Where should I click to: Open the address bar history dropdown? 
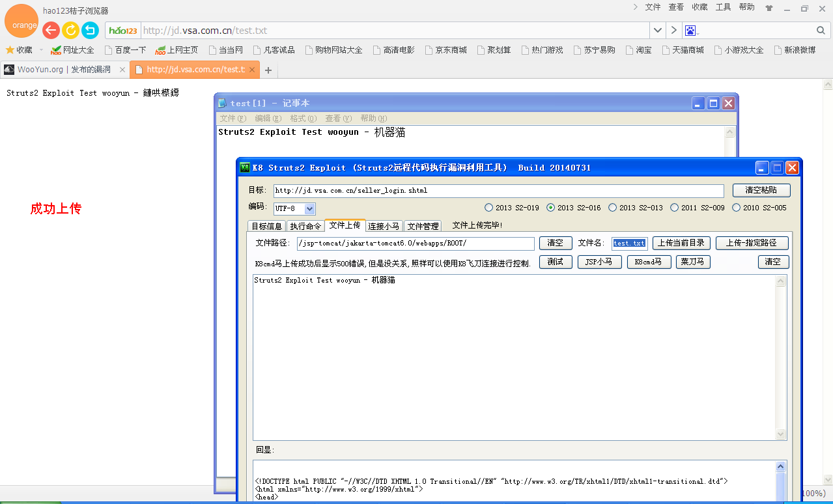coord(658,31)
